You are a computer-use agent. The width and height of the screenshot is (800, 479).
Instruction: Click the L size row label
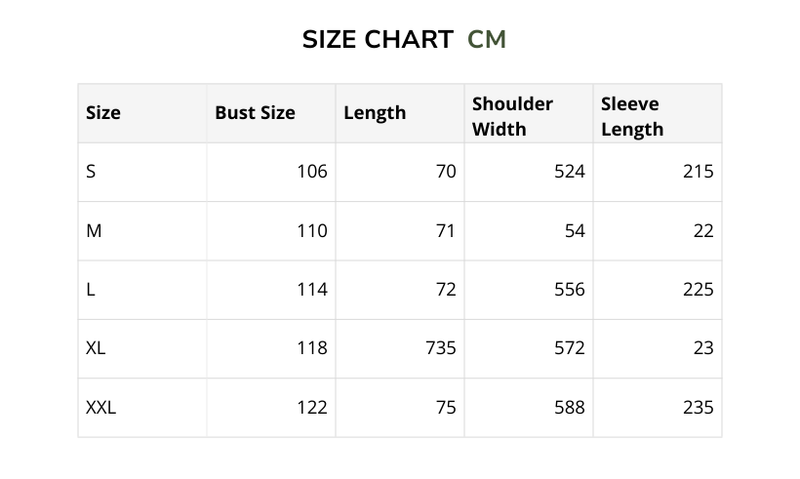click(91, 290)
